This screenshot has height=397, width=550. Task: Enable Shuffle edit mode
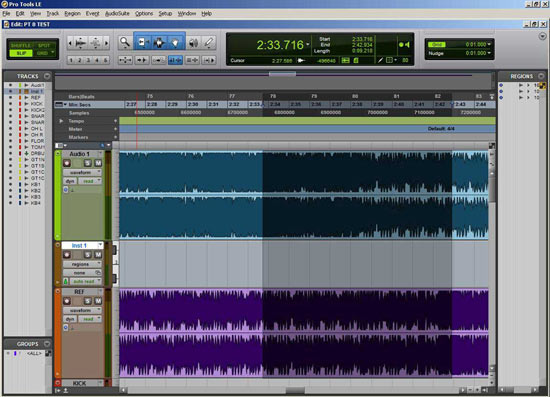click(21, 46)
